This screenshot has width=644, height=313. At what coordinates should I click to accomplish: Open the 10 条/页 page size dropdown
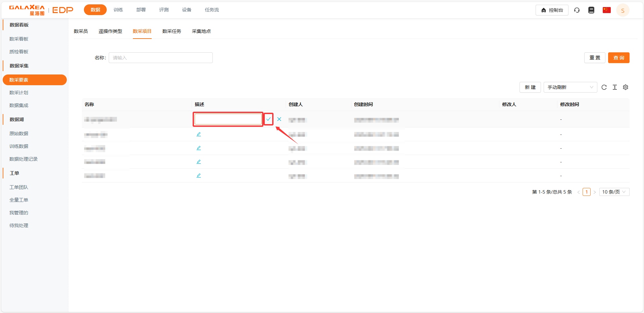[x=614, y=192]
